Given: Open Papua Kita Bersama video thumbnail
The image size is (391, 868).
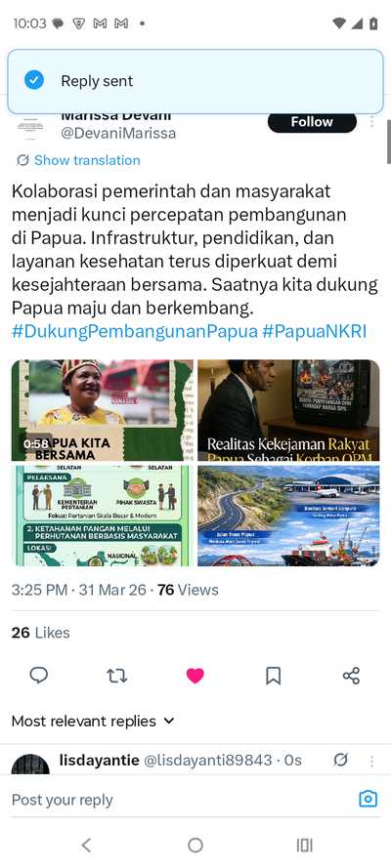Looking at the screenshot, I should tap(103, 410).
